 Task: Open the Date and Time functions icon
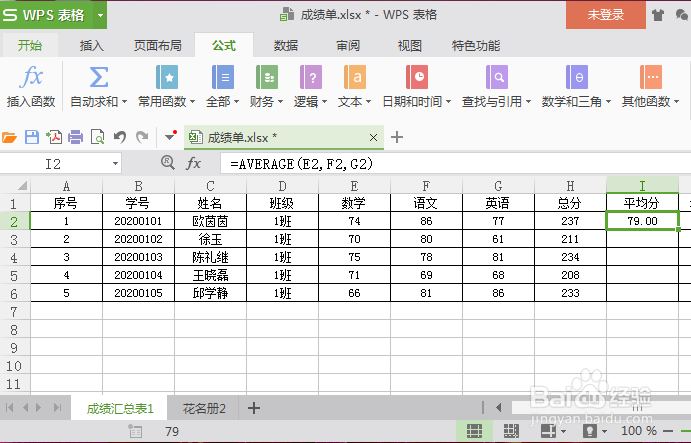pyautogui.click(x=417, y=77)
